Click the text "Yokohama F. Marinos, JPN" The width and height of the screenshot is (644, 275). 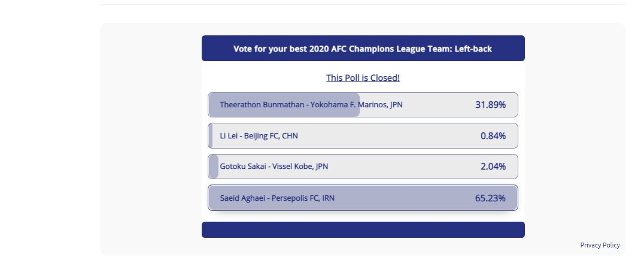[357, 105]
